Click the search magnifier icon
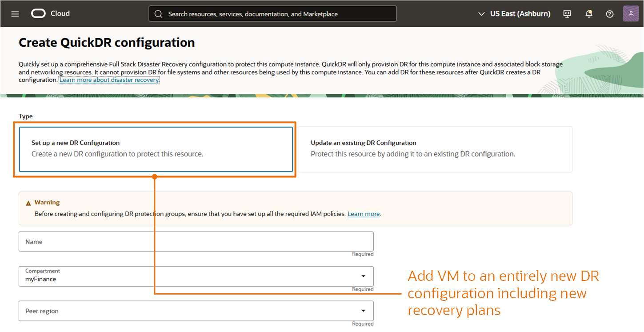 coord(159,14)
